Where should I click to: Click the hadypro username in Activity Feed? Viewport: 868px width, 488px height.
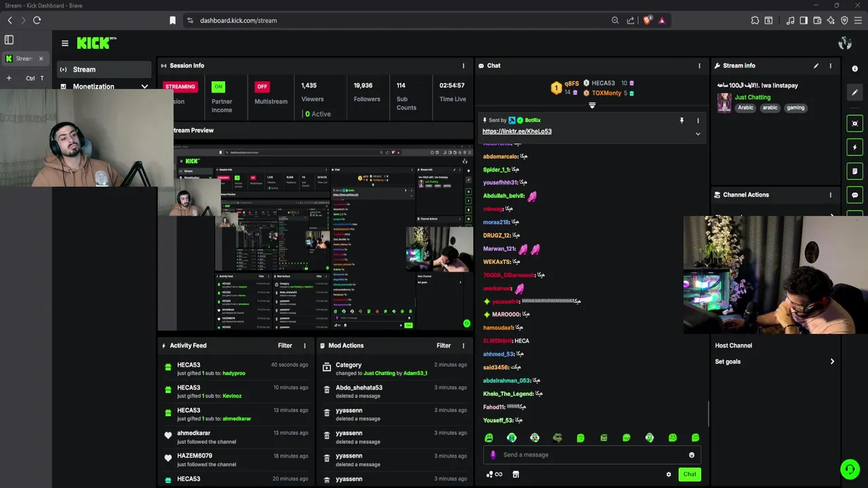coord(234,373)
